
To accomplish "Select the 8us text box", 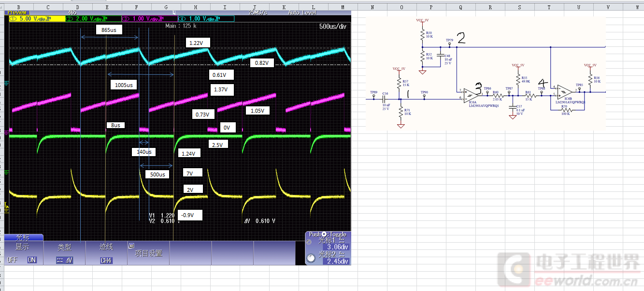I will click(x=115, y=125).
